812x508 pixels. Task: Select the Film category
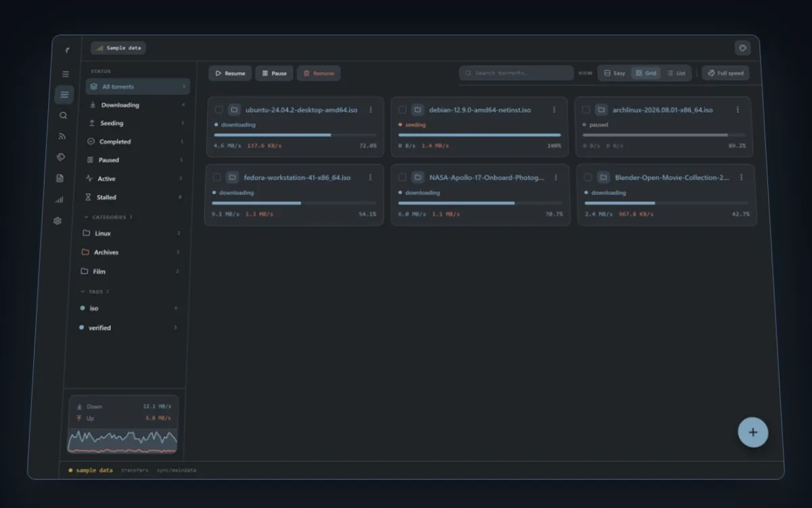(x=129, y=271)
